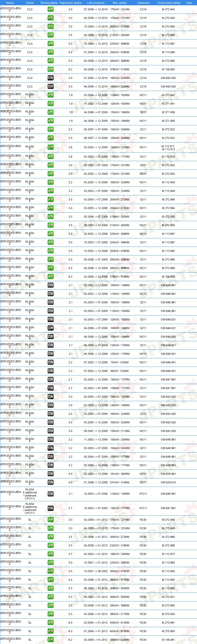Click the ON fuel icon for CLS 04.2009 OM 642.920
The width and height of the screenshot is (197, 644).
50,86
